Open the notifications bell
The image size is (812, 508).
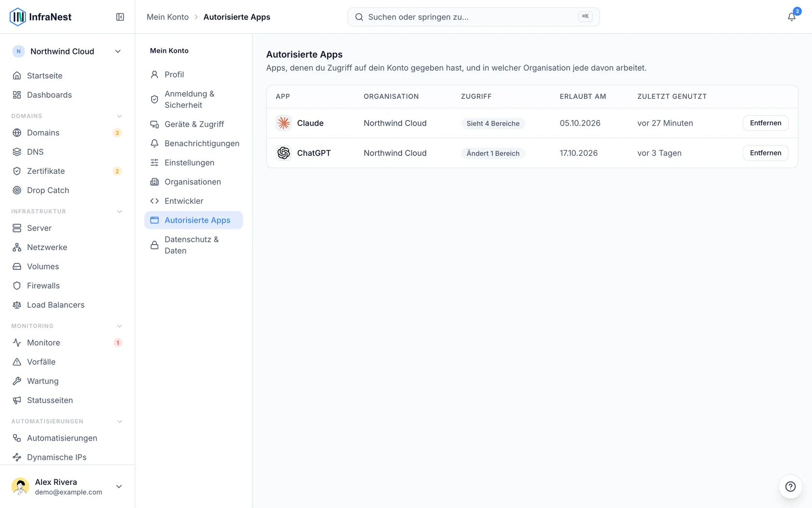(x=791, y=17)
